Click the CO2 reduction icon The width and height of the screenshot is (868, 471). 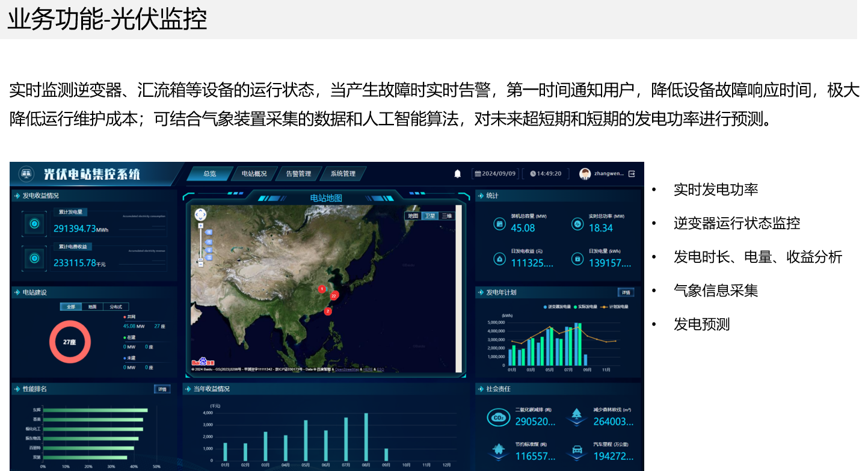[x=498, y=417]
